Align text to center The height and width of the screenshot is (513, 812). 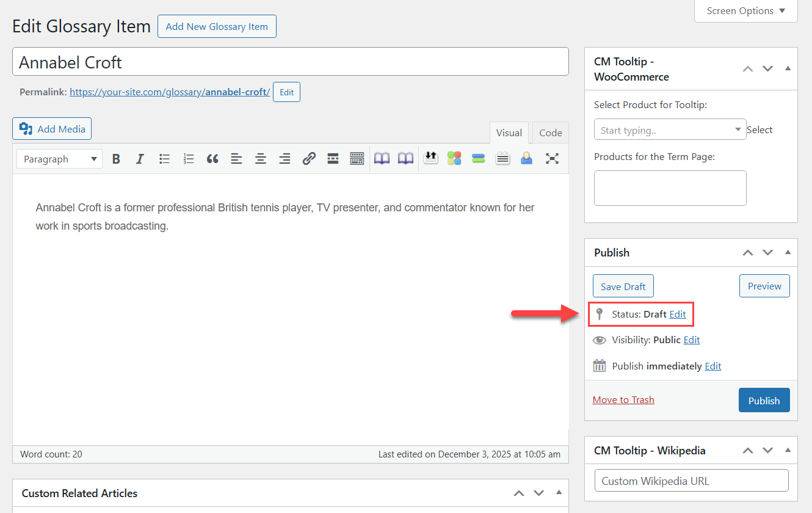[x=260, y=158]
